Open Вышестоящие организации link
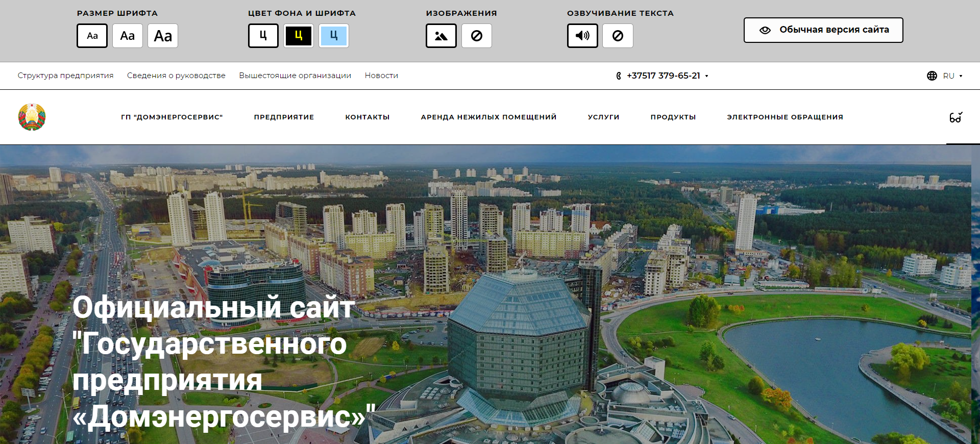The height and width of the screenshot is (444, 980). click(295, 76)
